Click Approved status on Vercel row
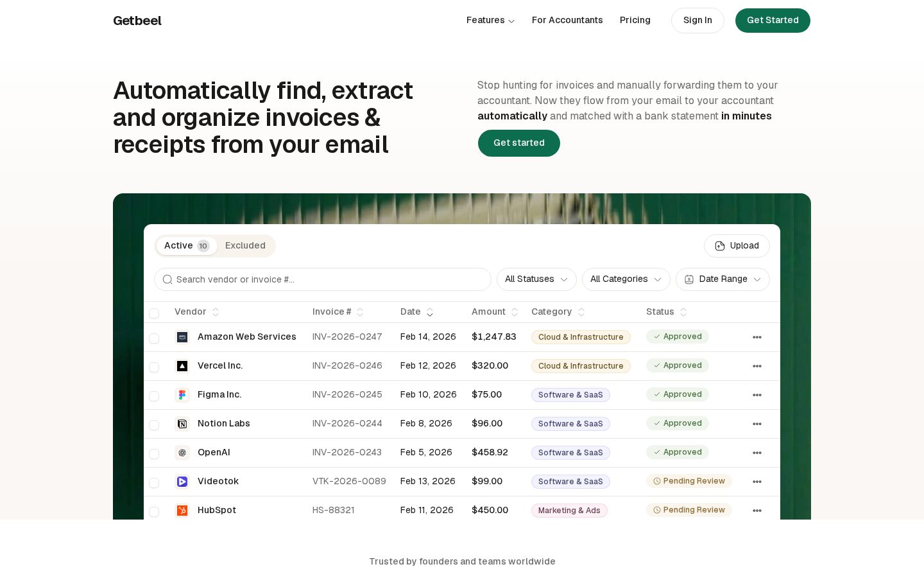This screenshot has height=578, width=924. (x=678, y=365)
